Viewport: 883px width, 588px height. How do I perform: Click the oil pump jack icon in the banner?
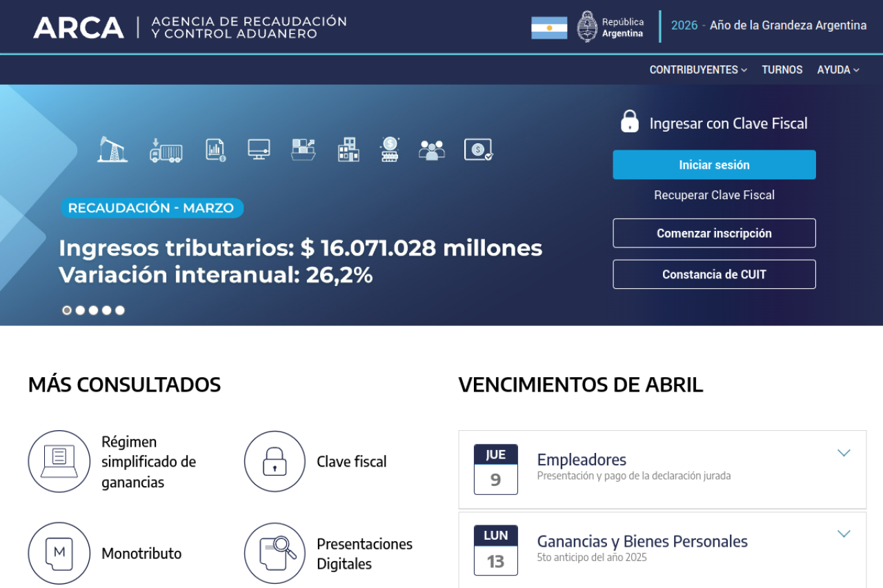point(112,149)
